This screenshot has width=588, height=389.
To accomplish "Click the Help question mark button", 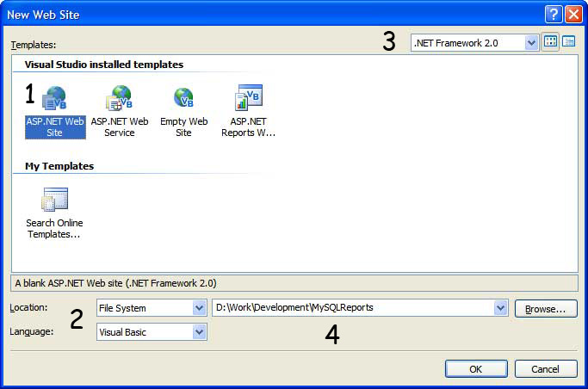I will [x=554, y=15].
